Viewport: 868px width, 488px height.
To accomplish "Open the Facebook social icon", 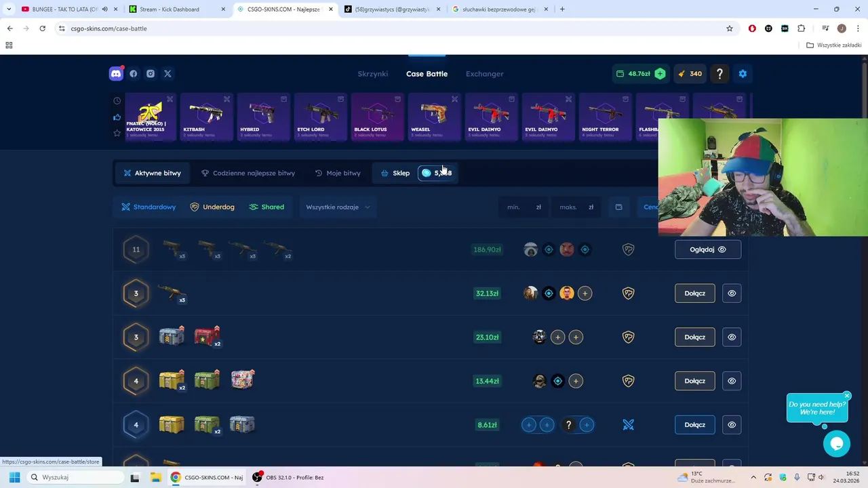I will pos(134,74).
